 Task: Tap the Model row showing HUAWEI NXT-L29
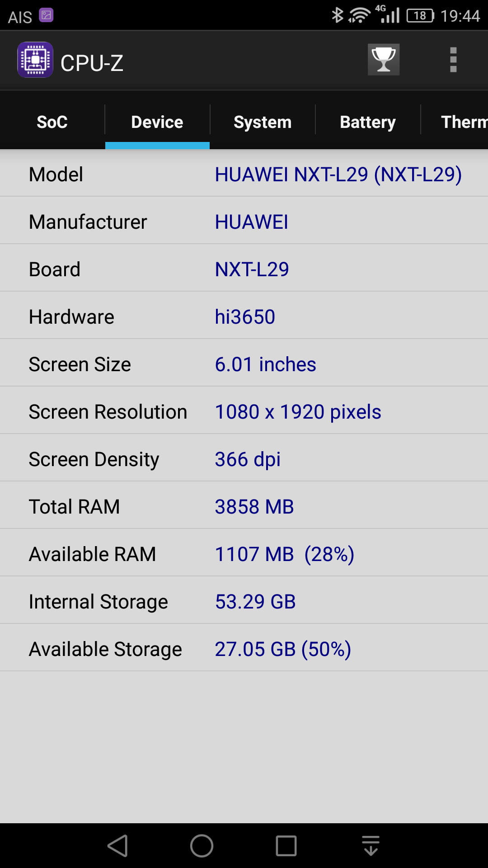click(x=244, y=173)
